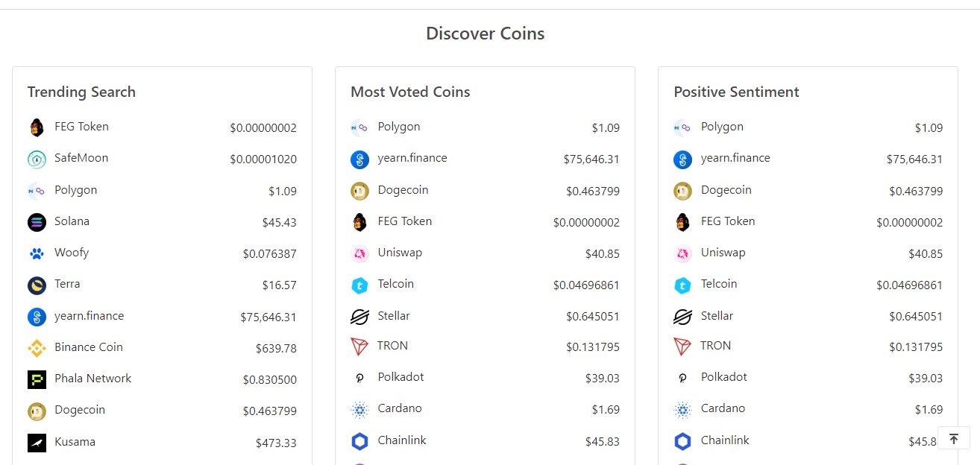
Task: Open Cardano link in Positive Sentiment
Action: (x=723, y=408)
